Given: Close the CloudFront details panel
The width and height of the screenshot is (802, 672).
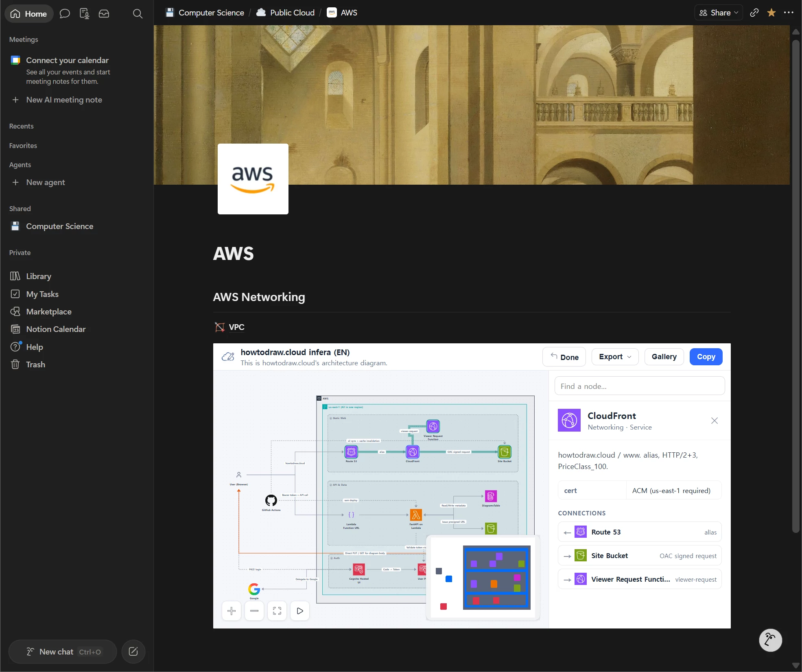Looking at the screenshot, I should point(715,421).
